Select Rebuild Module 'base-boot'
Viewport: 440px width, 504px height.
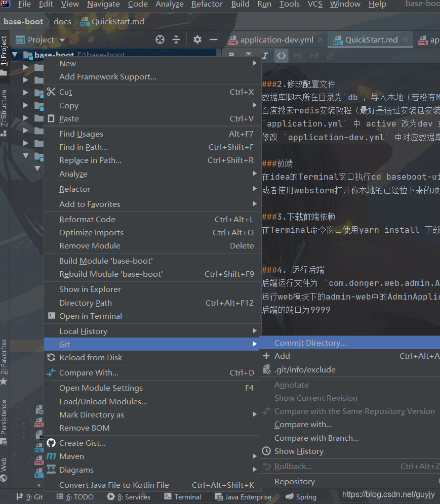[152, 274]
